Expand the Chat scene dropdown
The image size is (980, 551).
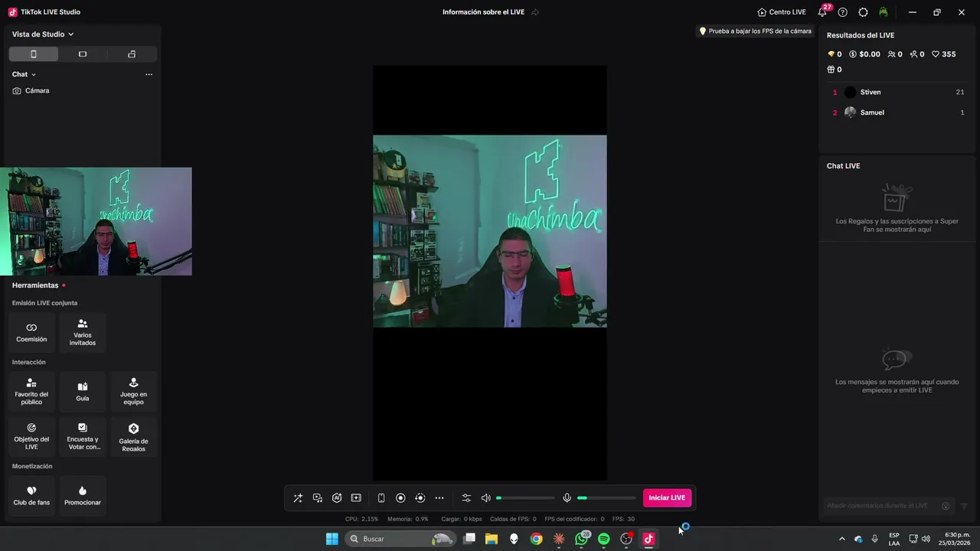point(24,74)
